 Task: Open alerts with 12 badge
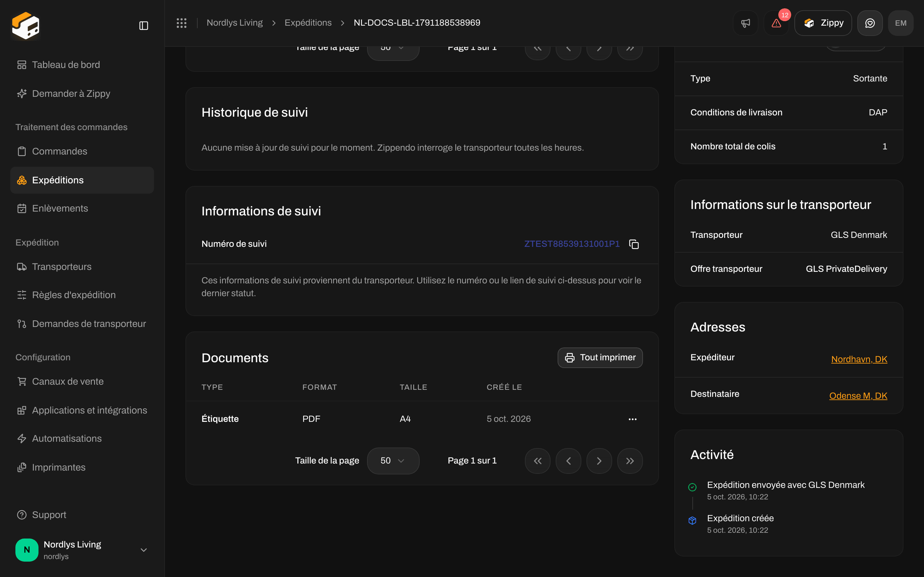click(776, 23)
